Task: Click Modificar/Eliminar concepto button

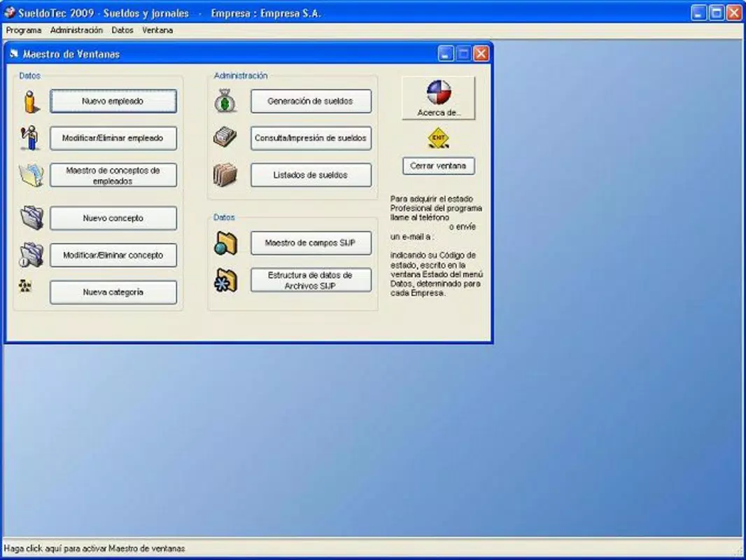Action: click(113, 255)
